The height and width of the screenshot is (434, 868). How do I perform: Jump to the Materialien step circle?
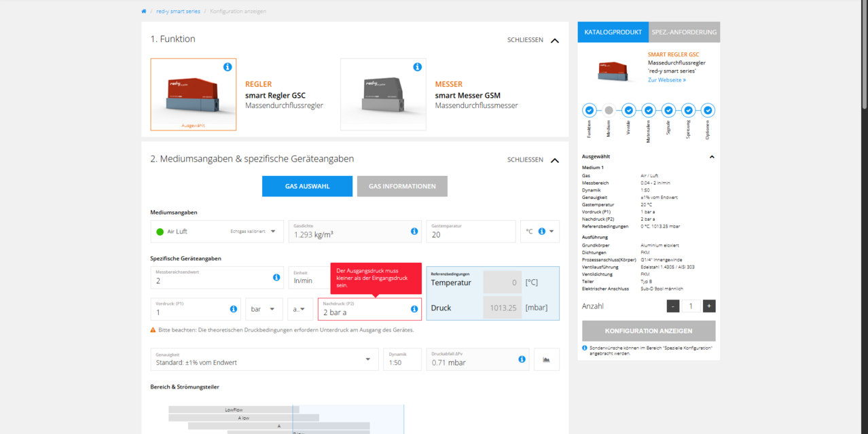click(649, 110)
